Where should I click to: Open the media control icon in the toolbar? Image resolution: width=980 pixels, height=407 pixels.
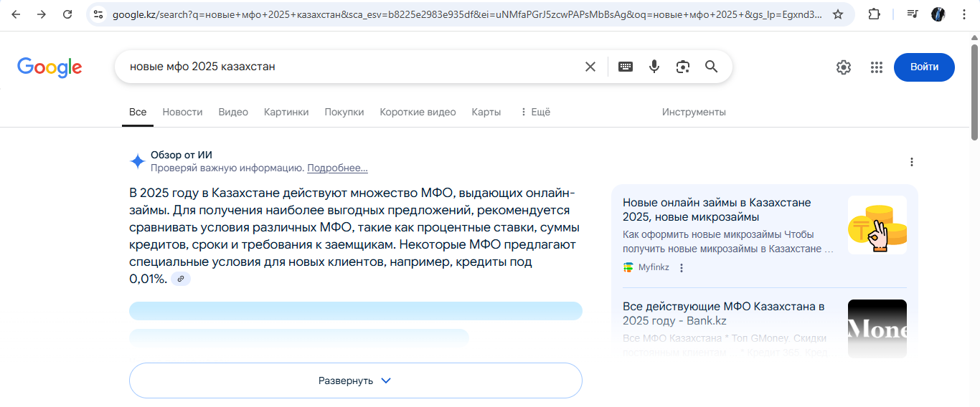(912, 14)
